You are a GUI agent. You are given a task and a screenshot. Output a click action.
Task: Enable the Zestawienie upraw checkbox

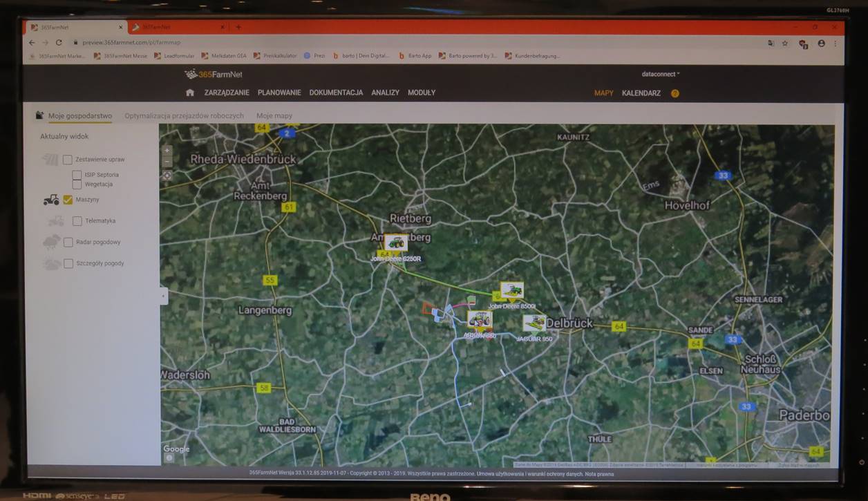click(67, 160)
